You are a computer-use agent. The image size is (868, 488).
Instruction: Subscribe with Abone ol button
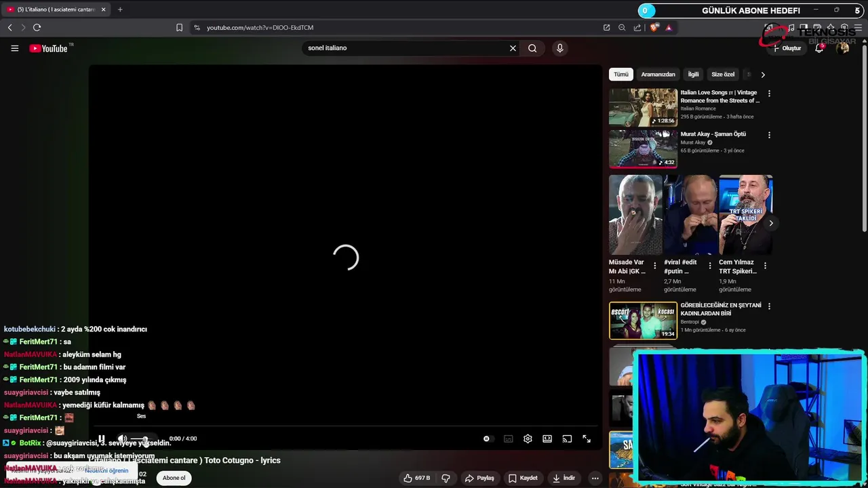174,478
